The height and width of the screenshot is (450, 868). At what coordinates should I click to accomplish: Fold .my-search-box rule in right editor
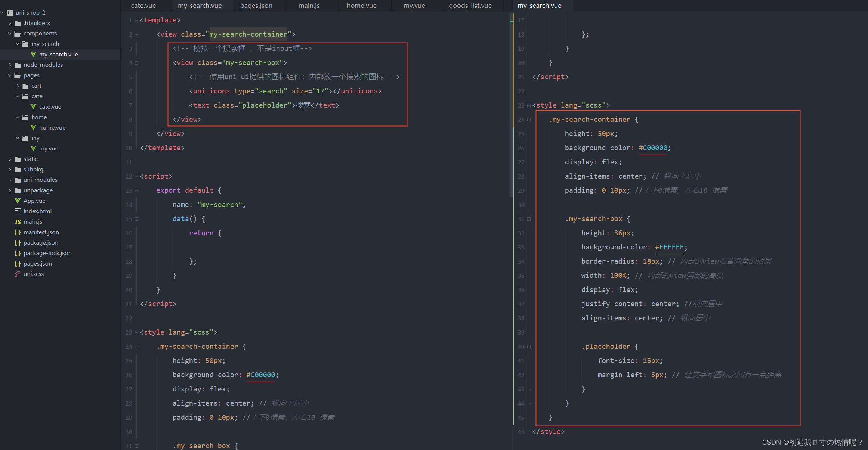(x=529, y=219)
